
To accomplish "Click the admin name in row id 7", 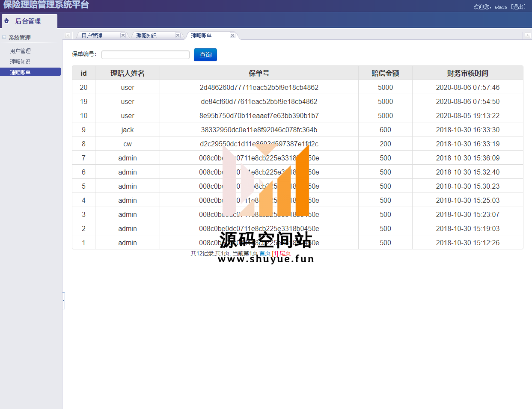I will (x=128, y=158).
